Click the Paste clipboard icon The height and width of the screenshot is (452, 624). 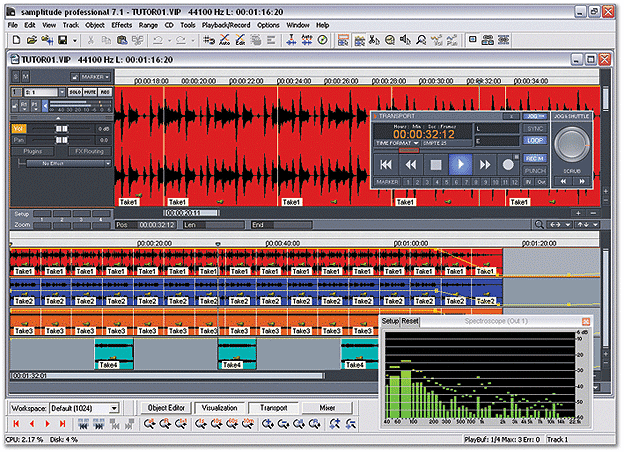point(122,40)
